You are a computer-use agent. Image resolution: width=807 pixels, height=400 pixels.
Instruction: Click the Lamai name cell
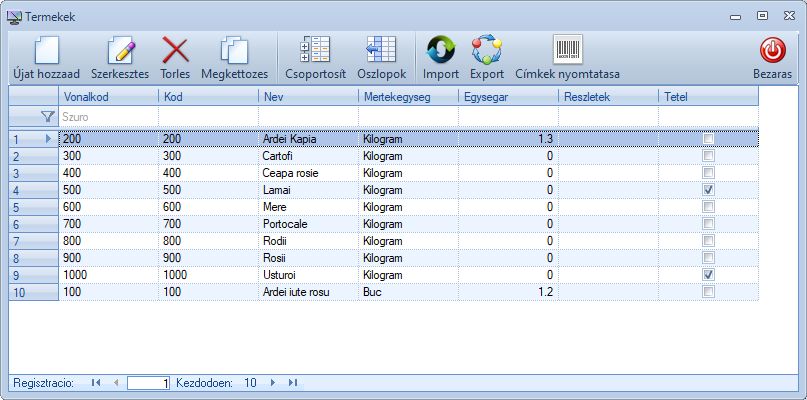(x=308, y=189)
